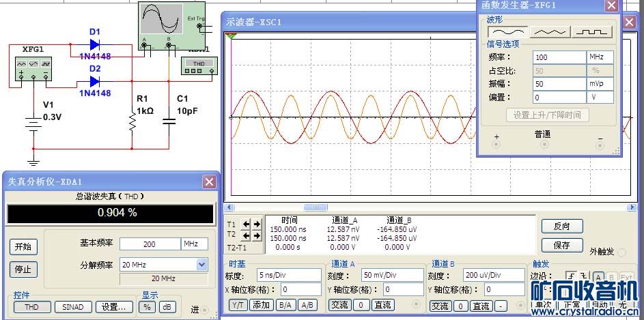Set channel B coupling to 交流 (AC)
This screenshot has height=320, width=644.
[x=441, y=306]
